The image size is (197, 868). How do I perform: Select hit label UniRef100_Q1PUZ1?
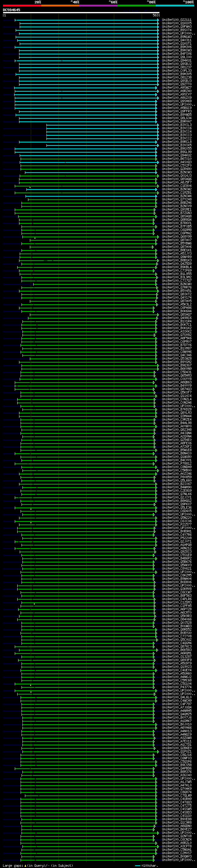click(177, 751)
